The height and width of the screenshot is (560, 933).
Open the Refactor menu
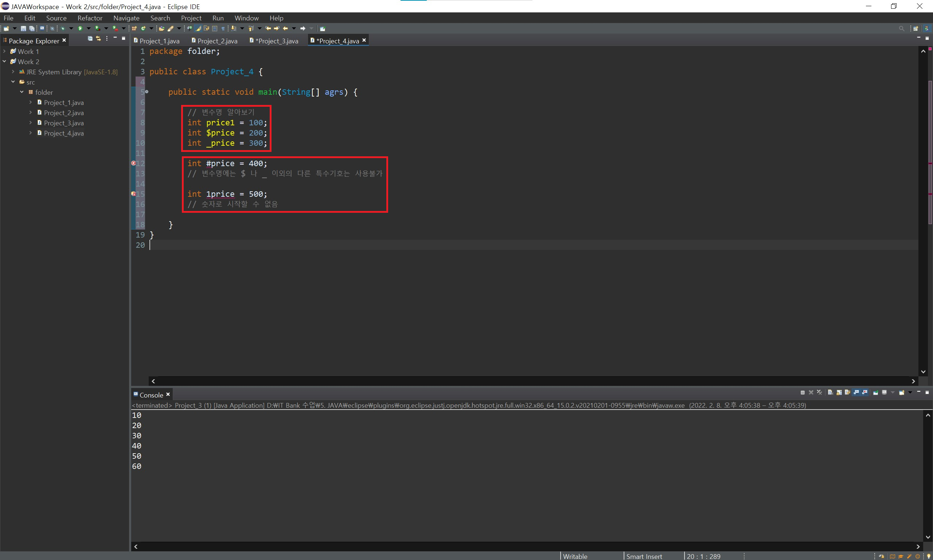pos(90,18)
